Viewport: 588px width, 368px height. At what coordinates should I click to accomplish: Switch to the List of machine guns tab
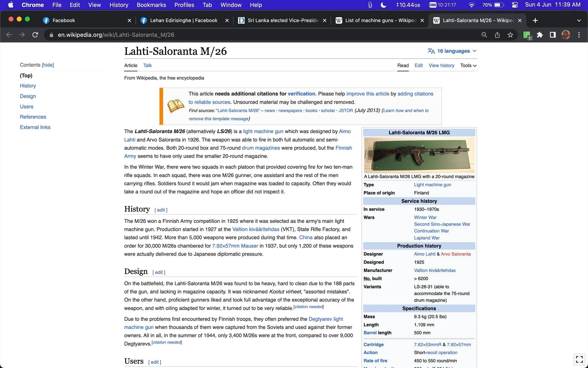tap(380, 20)
